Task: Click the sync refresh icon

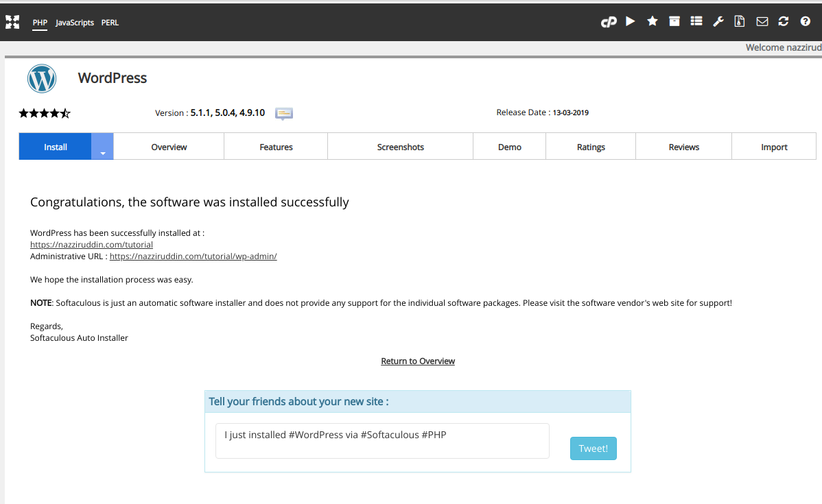Action: pos(783,21)
